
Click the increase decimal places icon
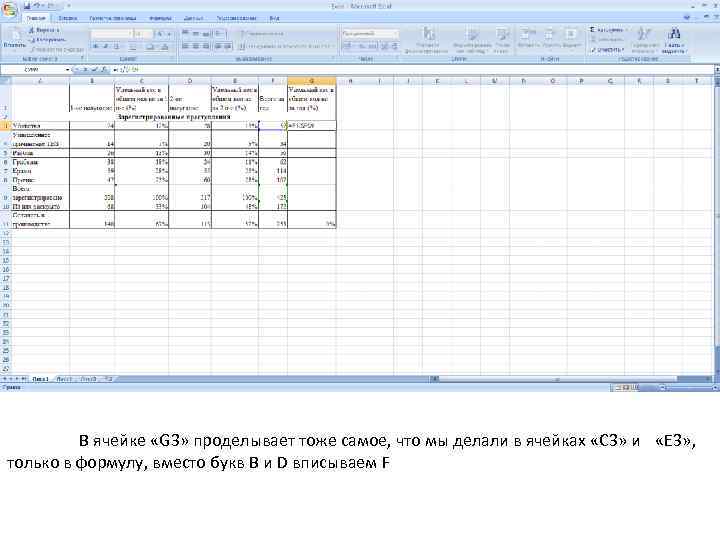pyautogui.click(x=385, y=46)
